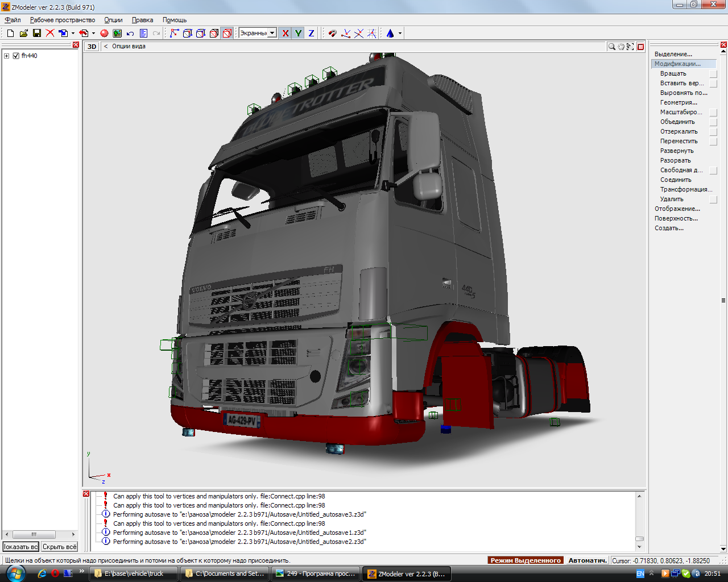Click the undo arrow icon
Image resolution: width=728 pixels, height=582 pixels.
(130, 34)
